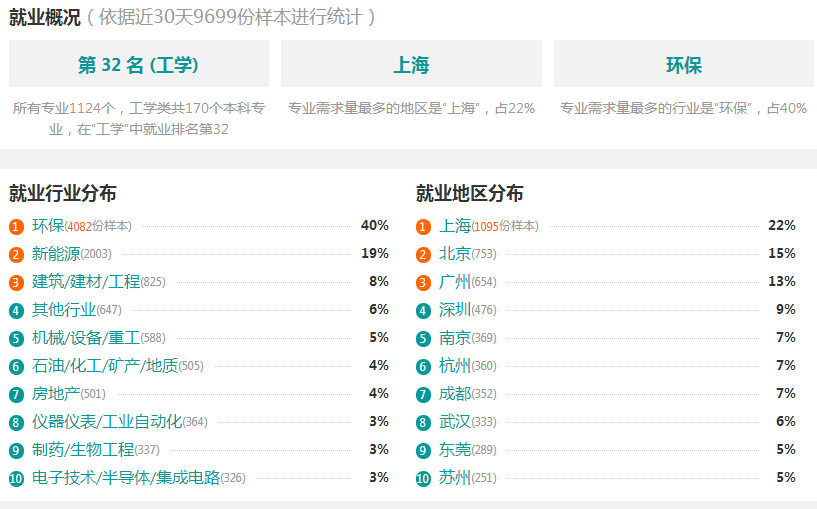Viewport: 817px width, 509px height.
Task: Click rank badge 5 beside 机械/设备/重工
Action: coord(16,339)
